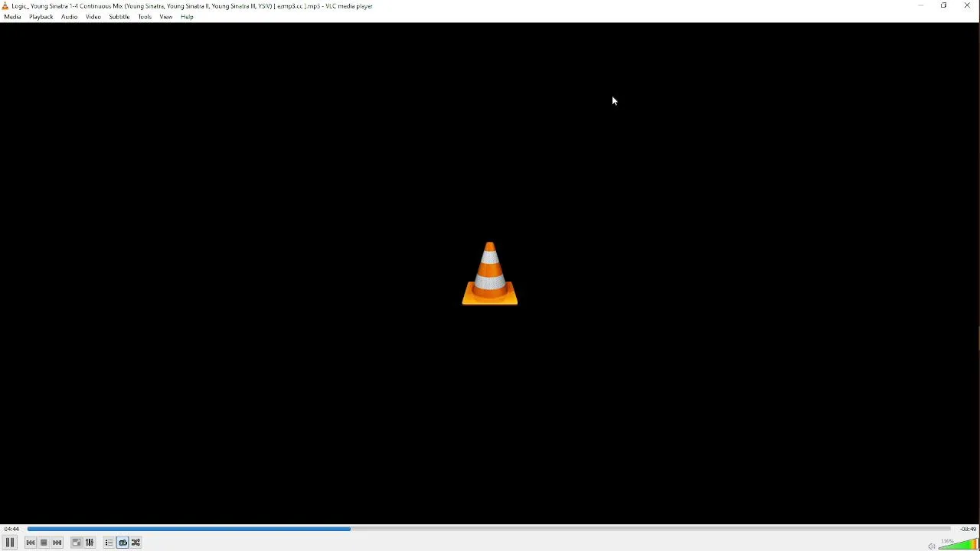Toggle the loop repeat mode

[x=123, y=543]
